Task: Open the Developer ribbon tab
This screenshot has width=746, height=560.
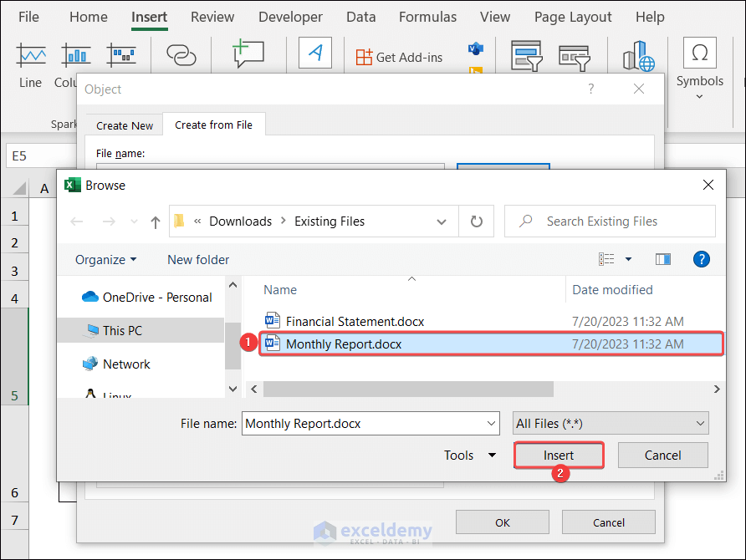Action: pos(290,17)
